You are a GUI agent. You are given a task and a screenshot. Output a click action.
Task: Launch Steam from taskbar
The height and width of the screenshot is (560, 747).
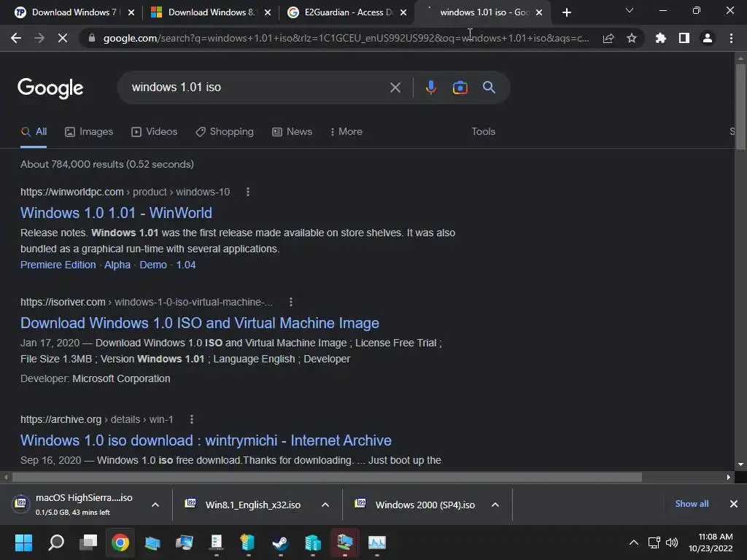click(x=280, y=542)
